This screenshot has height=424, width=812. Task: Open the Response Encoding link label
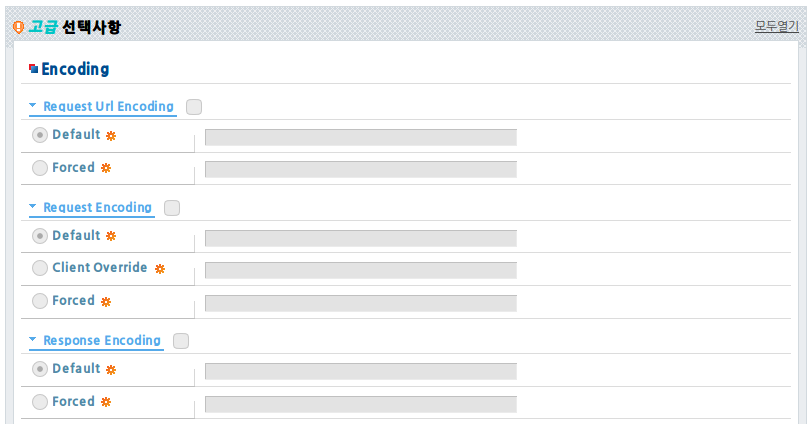coord(102,340)
